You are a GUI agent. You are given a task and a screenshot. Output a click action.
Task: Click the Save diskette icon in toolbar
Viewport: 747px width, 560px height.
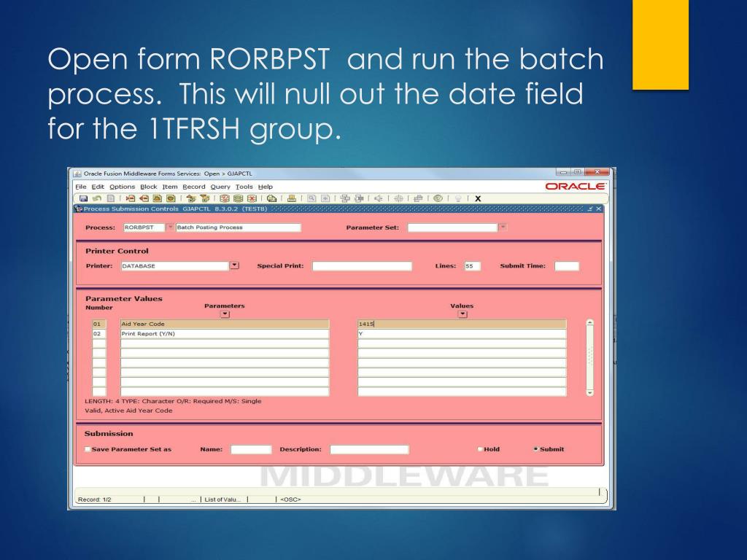point(83,198)
